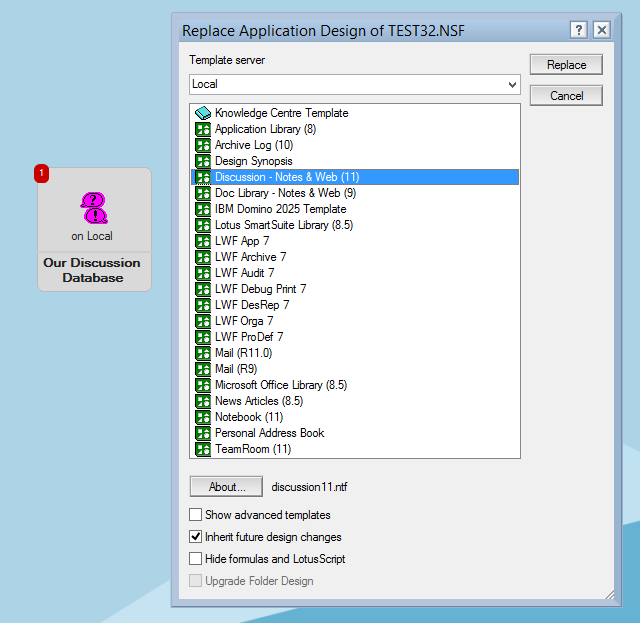Open the Template server dropdown arrow
Viewport: 640px width, 623px height.
[x=512, y=85]
